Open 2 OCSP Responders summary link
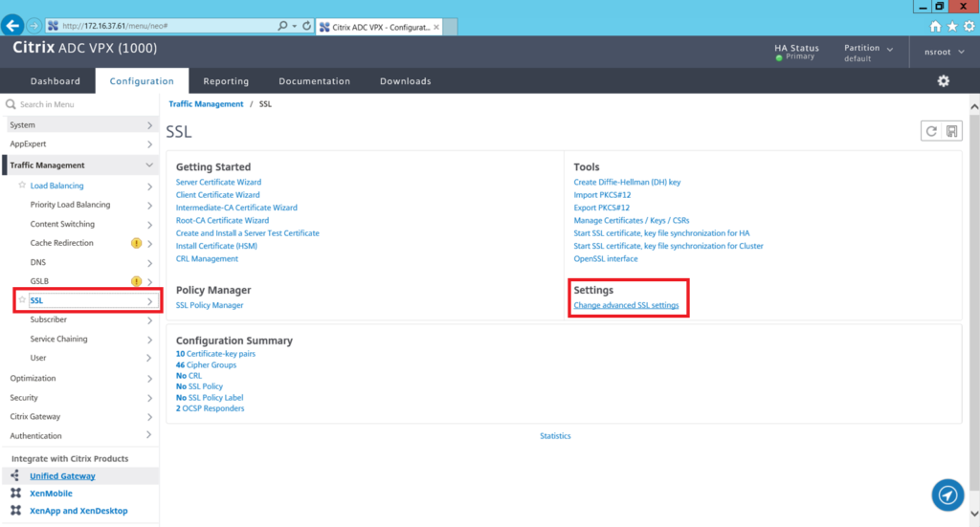Image resolution: width=980 pixels, height=527 pixels. (x=210, y=407)
